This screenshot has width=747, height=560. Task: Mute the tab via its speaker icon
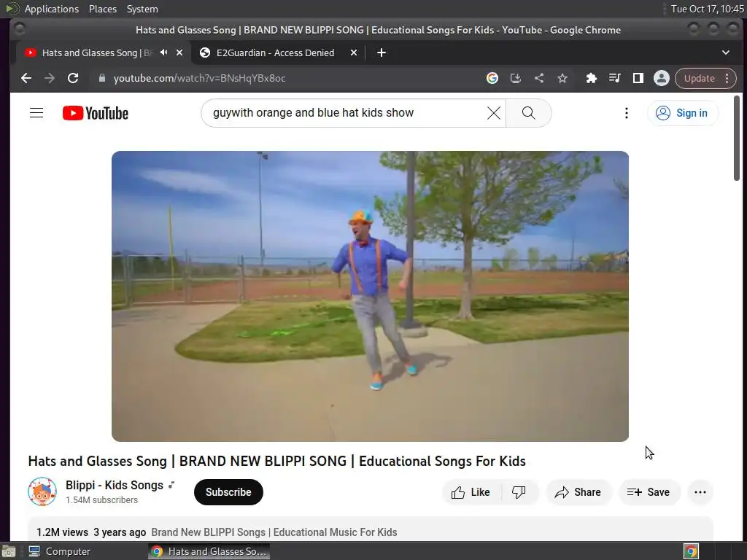(x=164, y=52)
